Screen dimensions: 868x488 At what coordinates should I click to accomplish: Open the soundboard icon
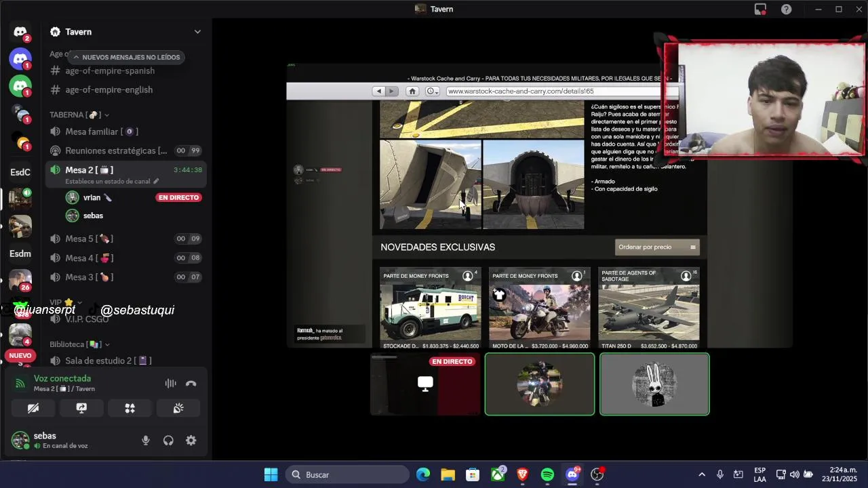click(178, 408)
